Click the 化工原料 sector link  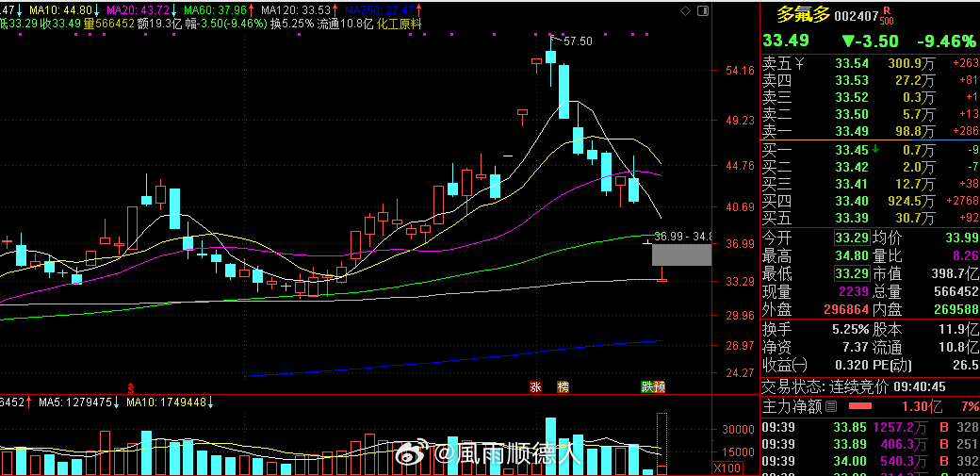(399, 24)
